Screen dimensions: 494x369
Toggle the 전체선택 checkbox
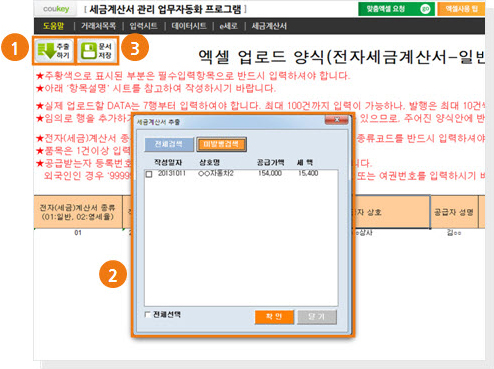[x=148, y=314]
